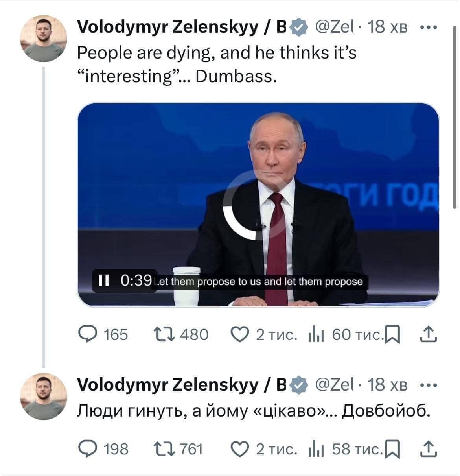Open profile avatar of first tweet
The image size is (460, 476).
click(x=43, y=38)
